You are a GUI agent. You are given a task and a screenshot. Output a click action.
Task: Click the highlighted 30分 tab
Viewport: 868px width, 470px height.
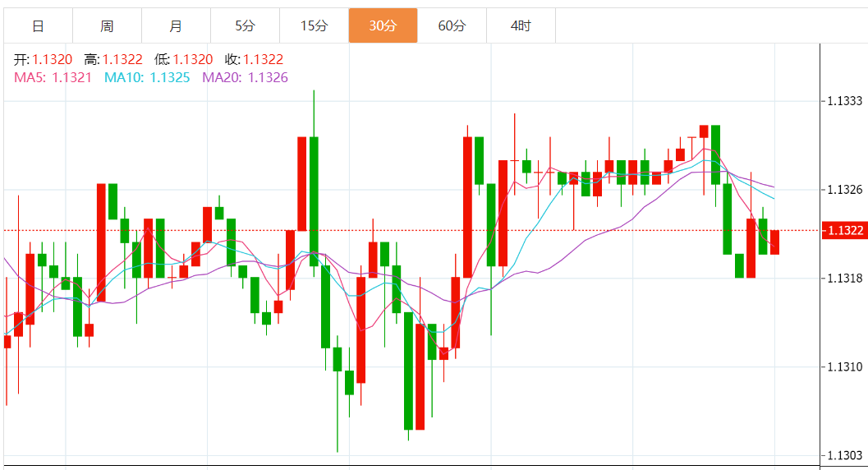click(x=383, y=25)
